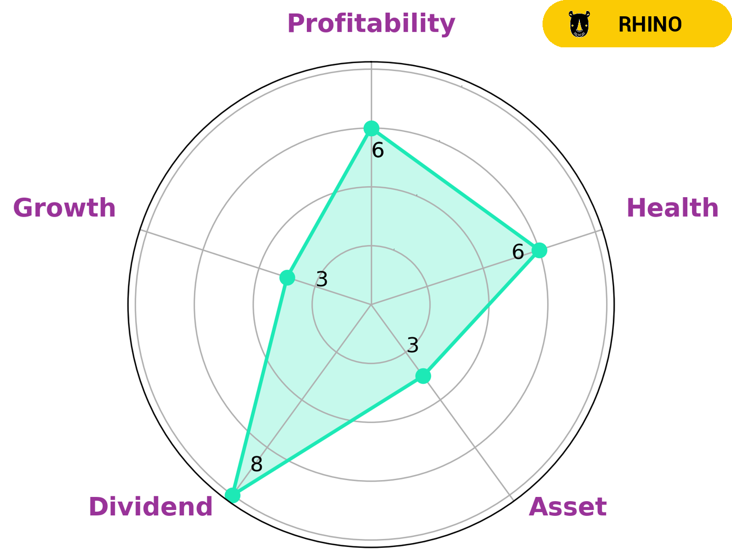Click the RHINO text in the yellow badge
The height and width of the screenshot is (560, 732).
650,25
